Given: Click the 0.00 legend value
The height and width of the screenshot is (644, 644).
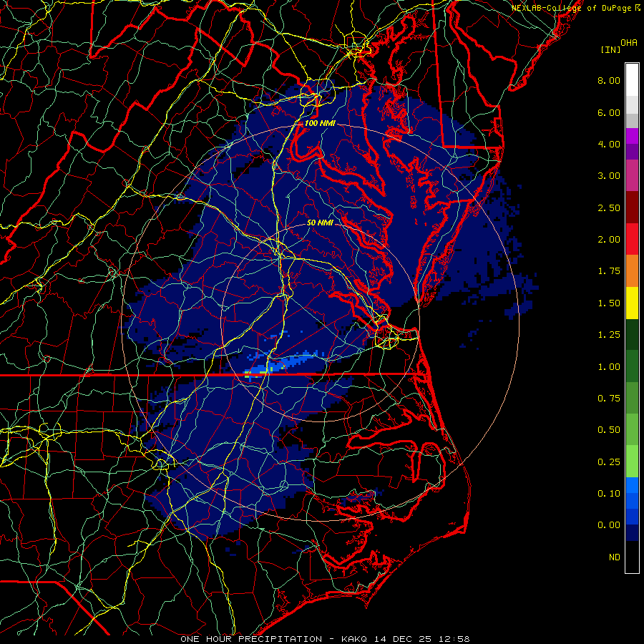Looking at the screenshot, I should pos(609,525).
